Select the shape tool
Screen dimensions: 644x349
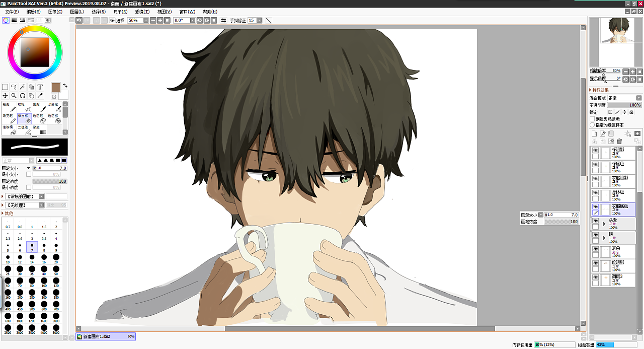point(31,87)
